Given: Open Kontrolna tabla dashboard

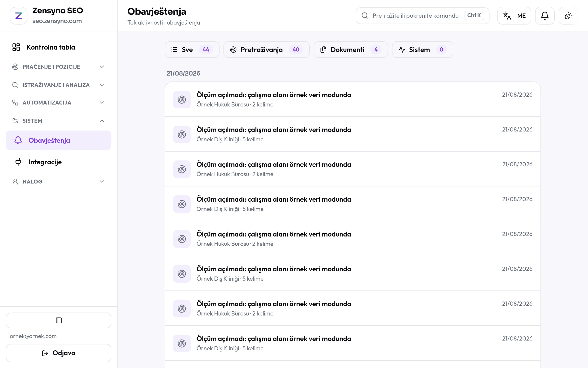Looking at the screenshot, I should (x=59, y=47).
